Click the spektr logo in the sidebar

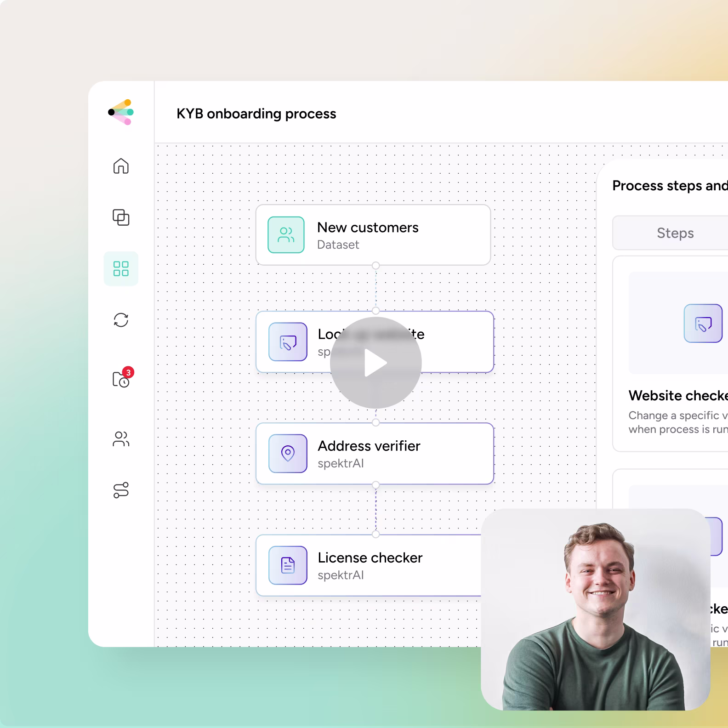point(120,112)
